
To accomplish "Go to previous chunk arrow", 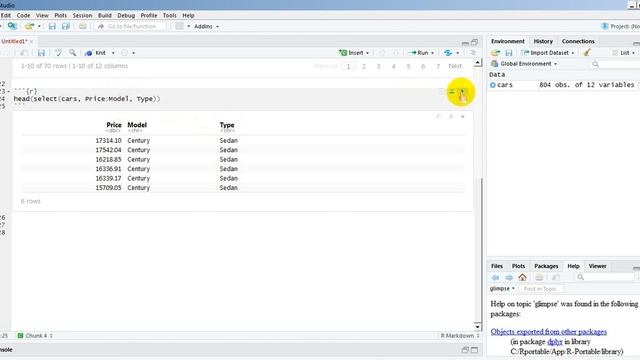I will point(382,53).
